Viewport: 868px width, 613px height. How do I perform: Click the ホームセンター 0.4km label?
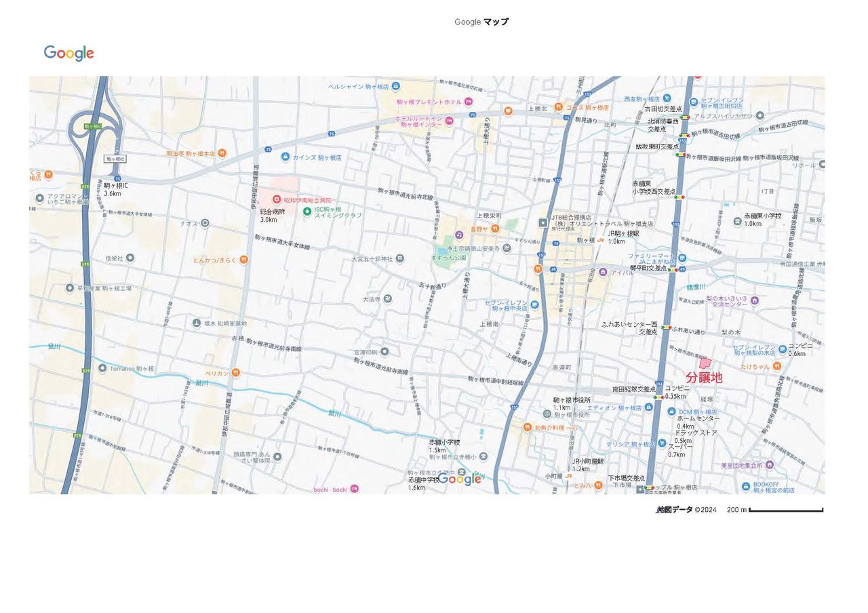click(x=698, y=422)
